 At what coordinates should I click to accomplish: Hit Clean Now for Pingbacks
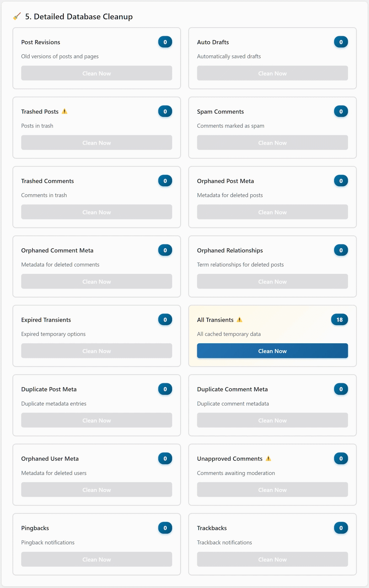click(97, 559)
